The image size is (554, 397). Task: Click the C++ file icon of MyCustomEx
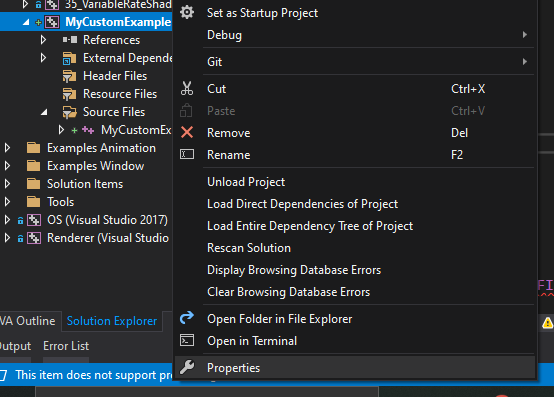(88, 130)
